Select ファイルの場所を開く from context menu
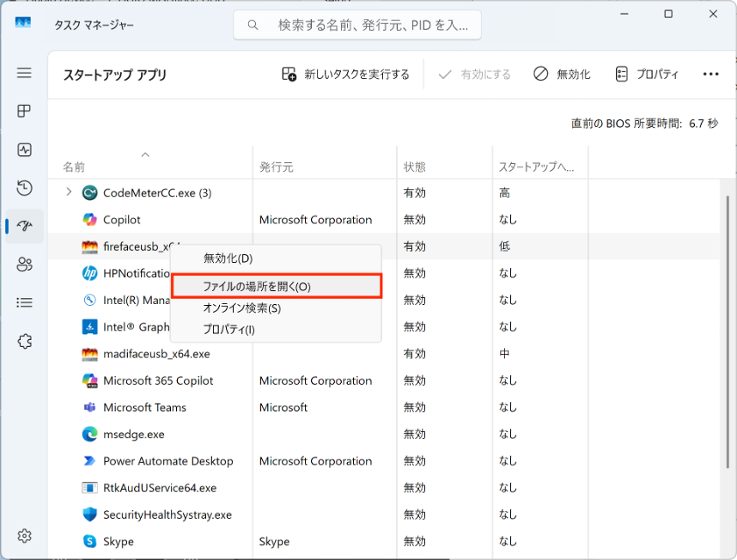737x560 pixels. click(x=275, y=286)
